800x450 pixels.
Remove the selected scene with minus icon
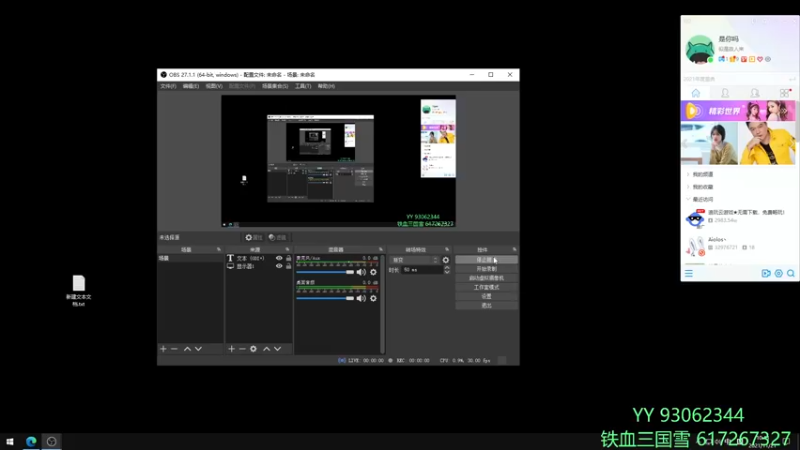(x=174, y=349)
